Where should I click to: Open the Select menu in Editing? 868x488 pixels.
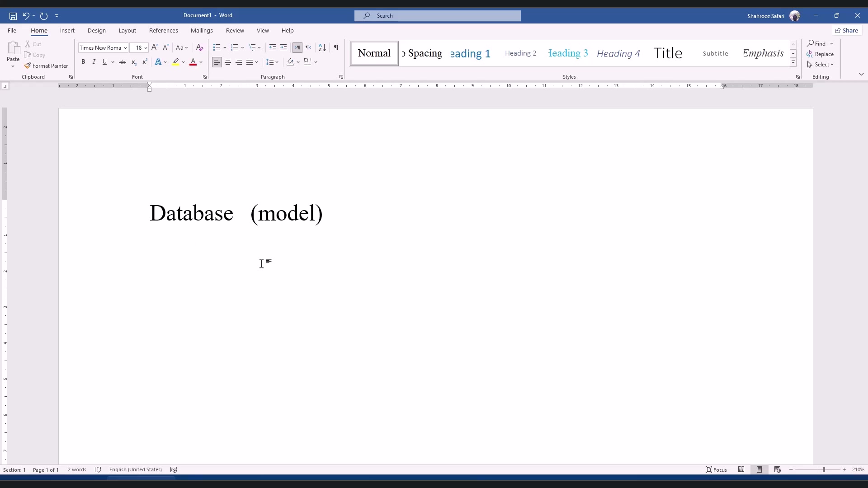tap(821, 65)
